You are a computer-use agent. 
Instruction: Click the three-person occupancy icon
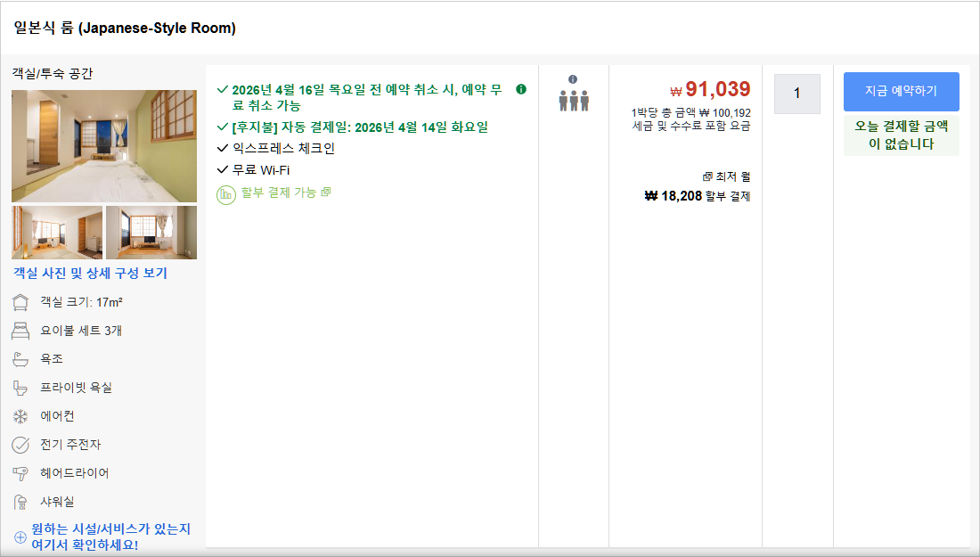coord(573,100)
